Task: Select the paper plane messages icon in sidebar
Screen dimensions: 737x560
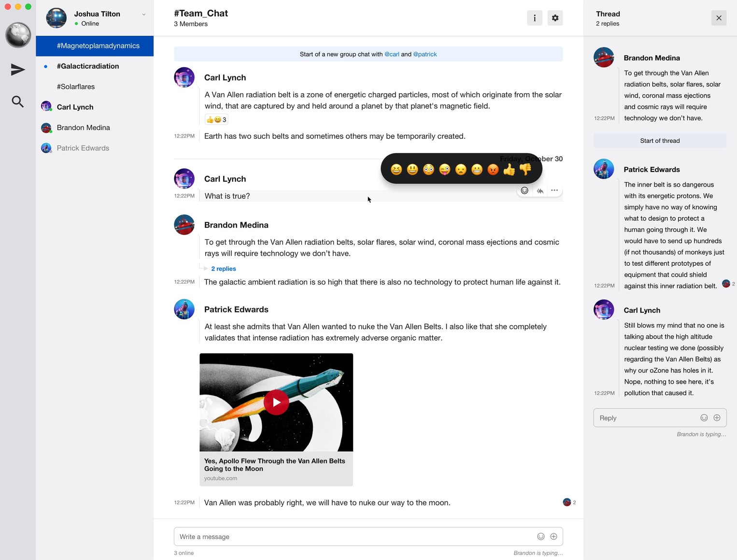Action: pyautogui.click(x=17, y=70)
